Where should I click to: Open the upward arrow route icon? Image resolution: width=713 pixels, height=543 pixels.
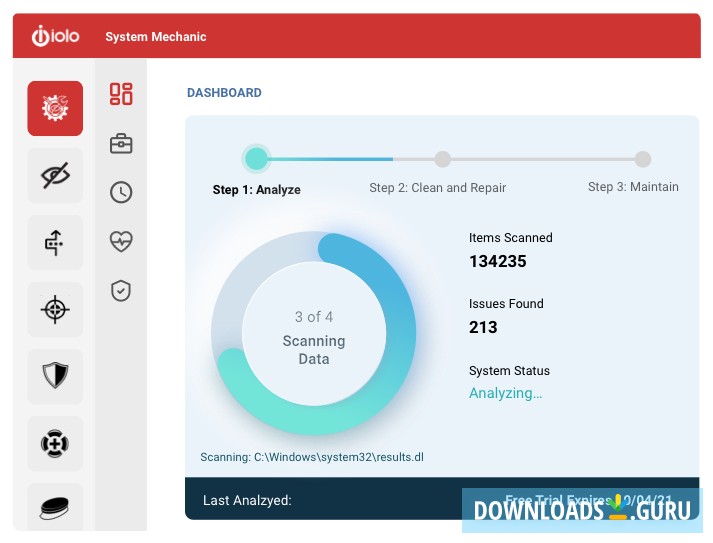[x=55, y=242]
